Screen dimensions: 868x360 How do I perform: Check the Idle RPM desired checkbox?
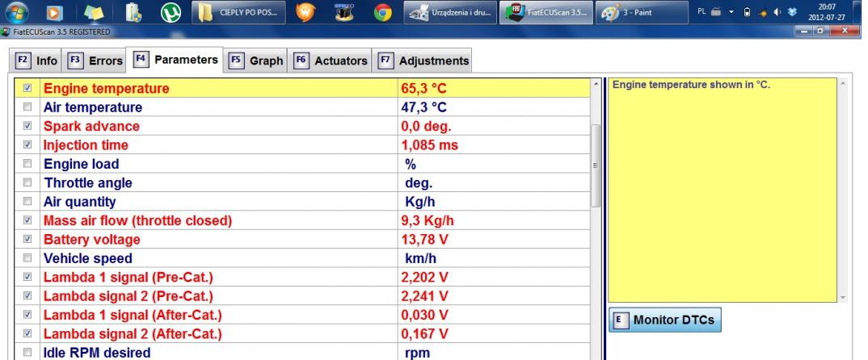[27, 352]
